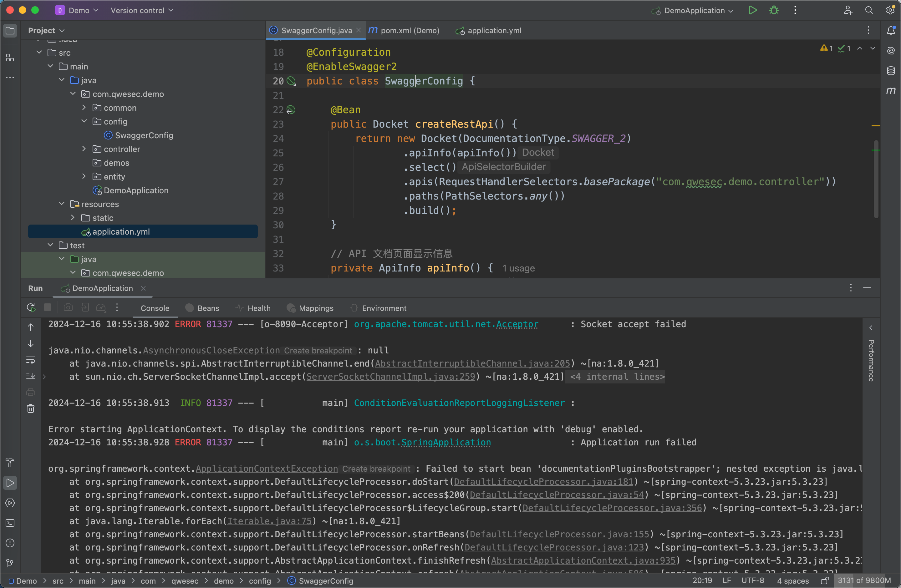Viewport: 901px width, 588px height.
Task: Click bean gutter icon on line 22
Action: [x=291, y=110]
